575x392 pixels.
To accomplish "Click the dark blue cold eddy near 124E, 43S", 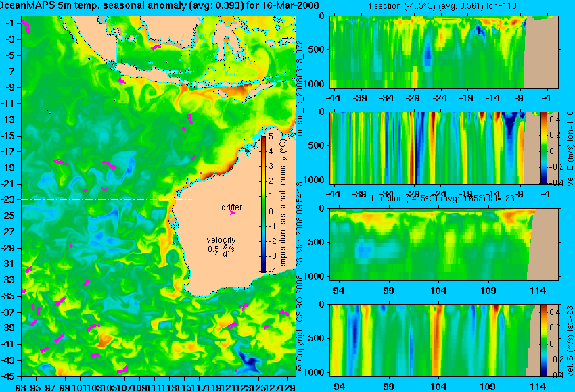I will pyautogui.click(x=248, y=360).
